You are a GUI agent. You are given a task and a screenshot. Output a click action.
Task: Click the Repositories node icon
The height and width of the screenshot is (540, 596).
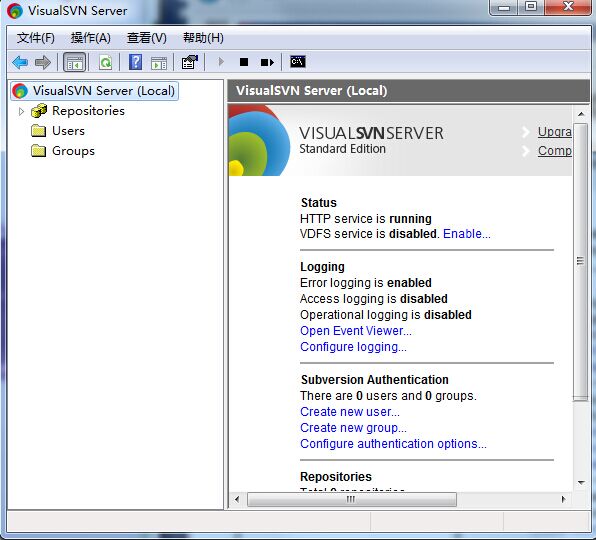(x=39, y=111)
